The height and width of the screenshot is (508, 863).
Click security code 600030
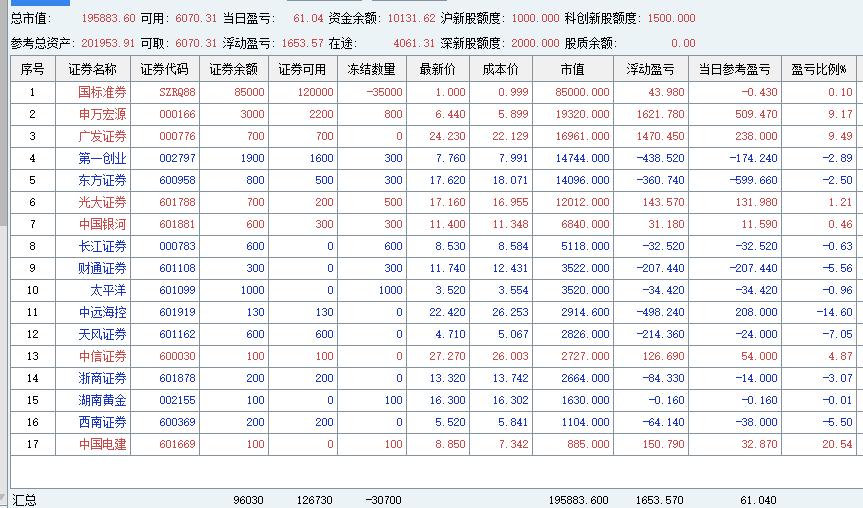coord(177,357)
